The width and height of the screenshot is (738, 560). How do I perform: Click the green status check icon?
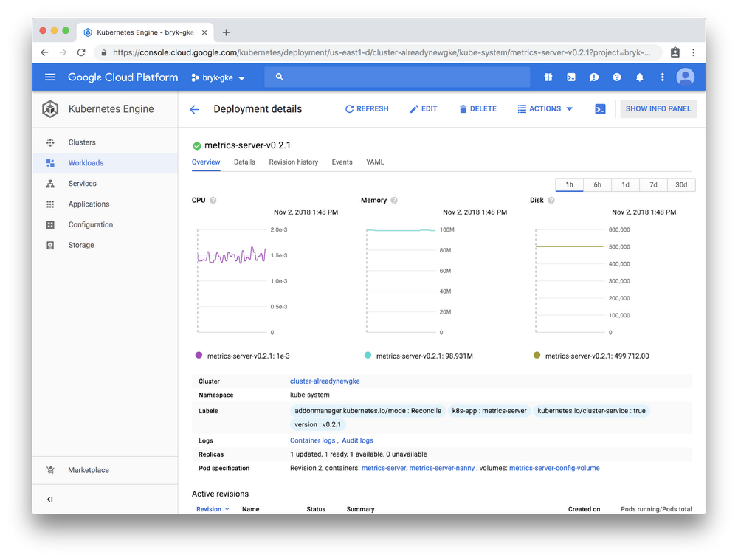pos(197,146)
